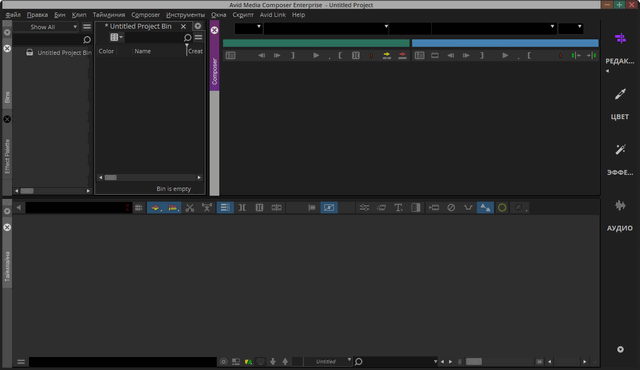Click the Name column header
The image size is (640, 370).
click(142, 51)
